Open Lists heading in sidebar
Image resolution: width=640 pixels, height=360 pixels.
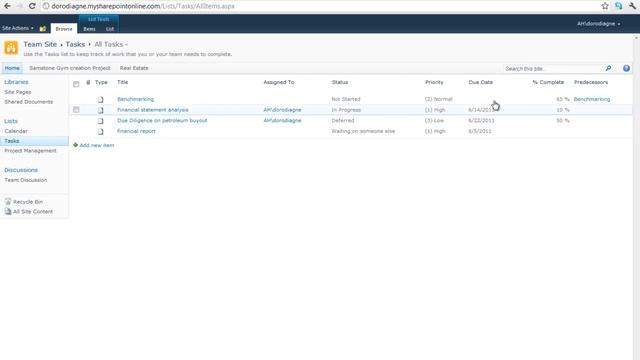(x=11, y=121)
